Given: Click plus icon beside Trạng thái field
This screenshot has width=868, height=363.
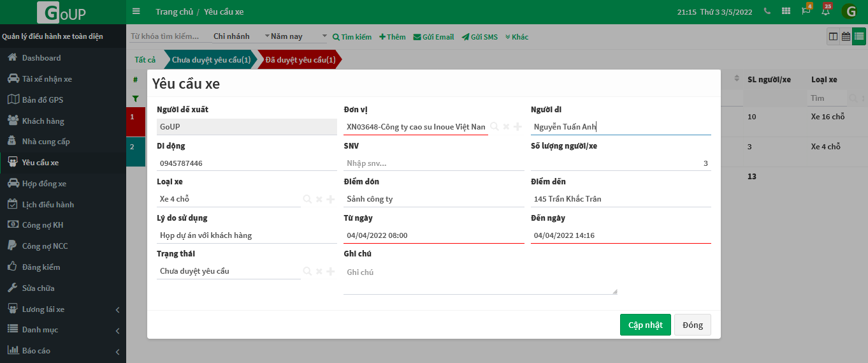Looking at the screenshot, I should tap(331, 272).
